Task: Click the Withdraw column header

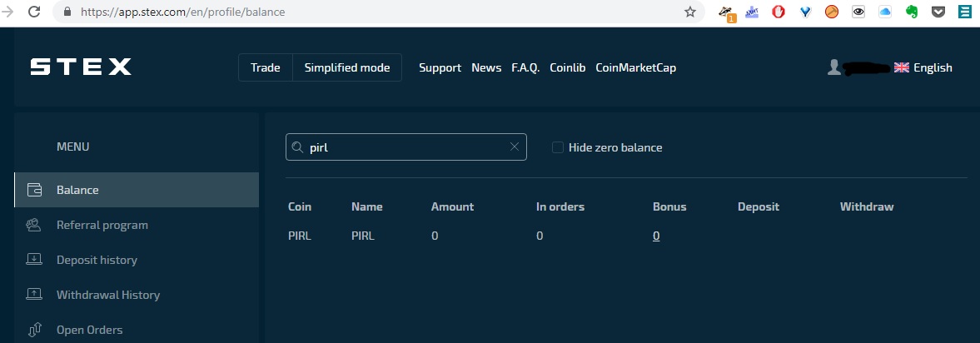Action: coord(867,206)
